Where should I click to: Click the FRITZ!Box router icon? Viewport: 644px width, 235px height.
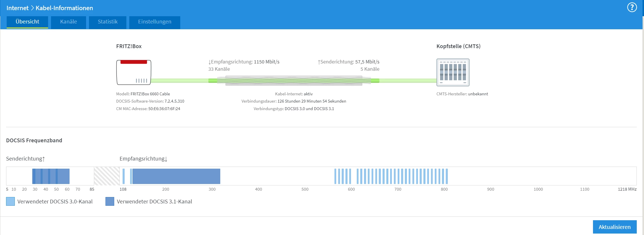point(134,72)
